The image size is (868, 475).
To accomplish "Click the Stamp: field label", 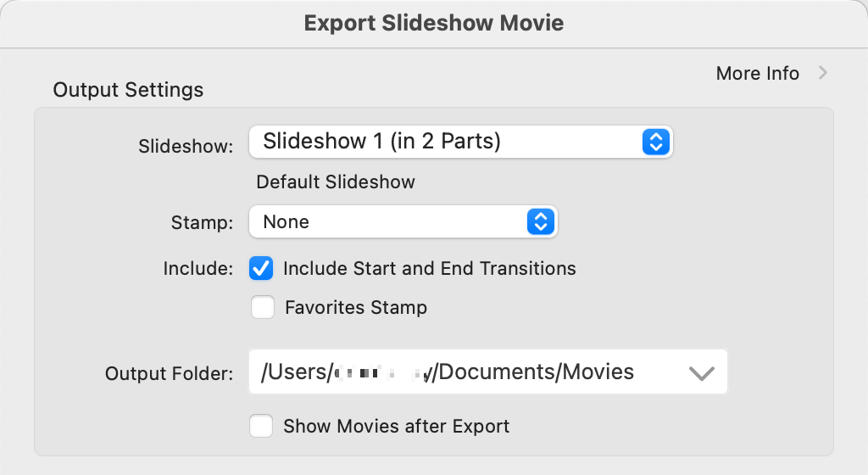I will tap(201, 223).
